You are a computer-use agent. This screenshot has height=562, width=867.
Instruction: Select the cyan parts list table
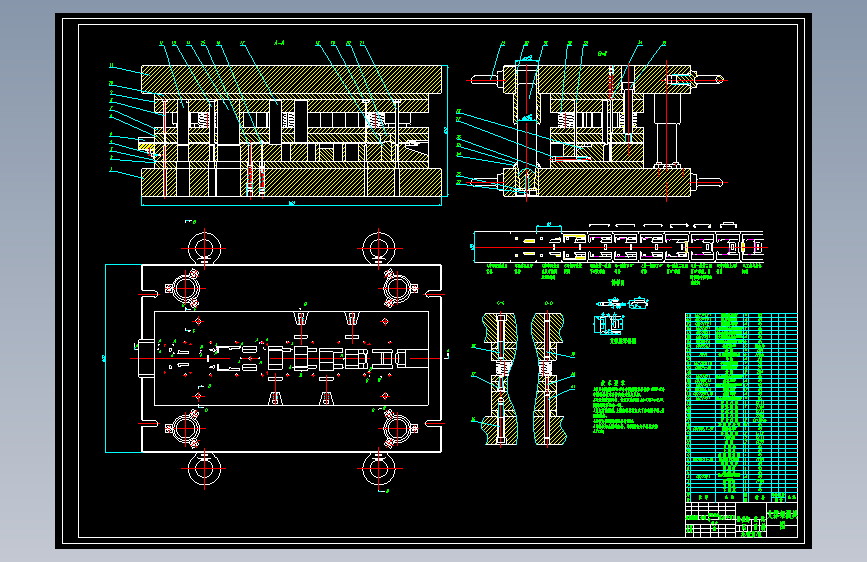[741, 408]
